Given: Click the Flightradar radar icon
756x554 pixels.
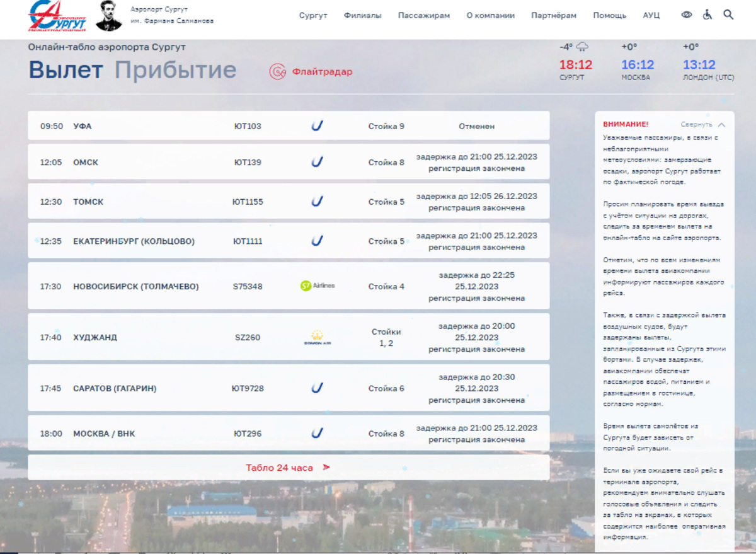Looking at the screenshot, I should [x=278, y=72].
